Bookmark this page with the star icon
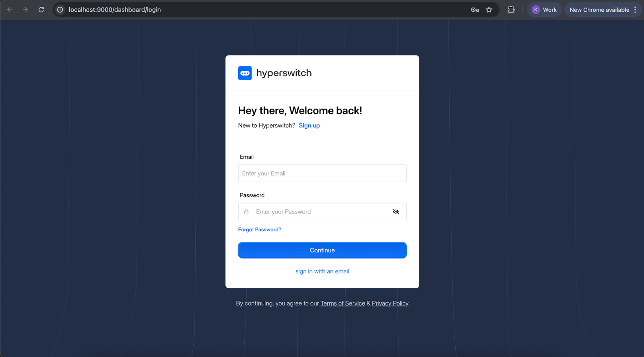The image size is (644, 357). coord(489,10)
